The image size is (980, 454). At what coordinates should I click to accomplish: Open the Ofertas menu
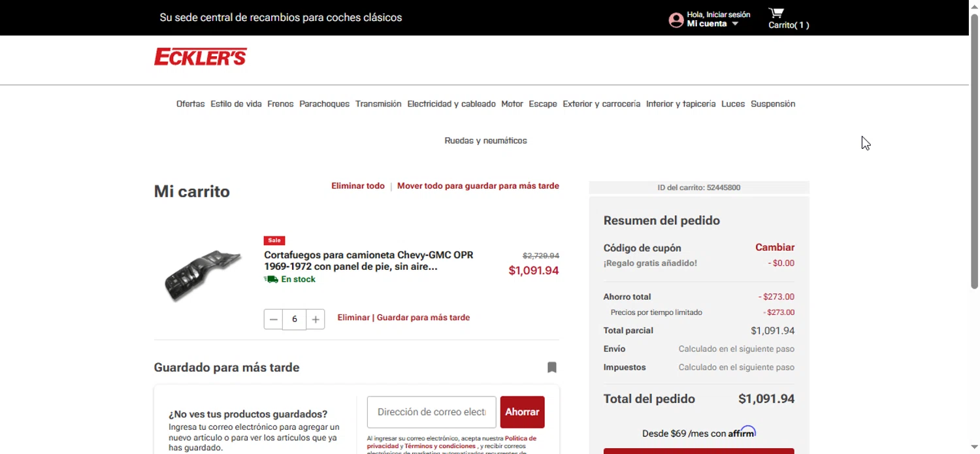(190, 104)
